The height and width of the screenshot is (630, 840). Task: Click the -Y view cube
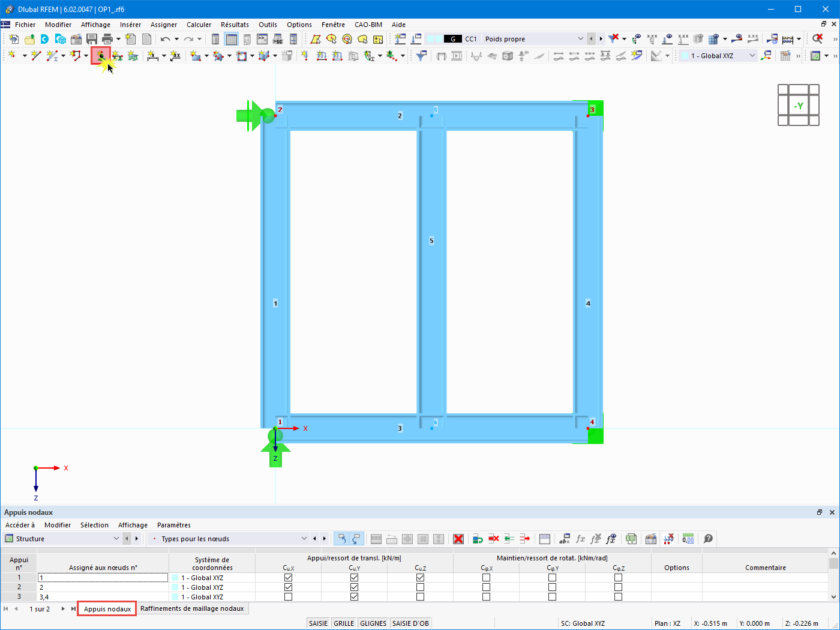(x=799, y=106)
